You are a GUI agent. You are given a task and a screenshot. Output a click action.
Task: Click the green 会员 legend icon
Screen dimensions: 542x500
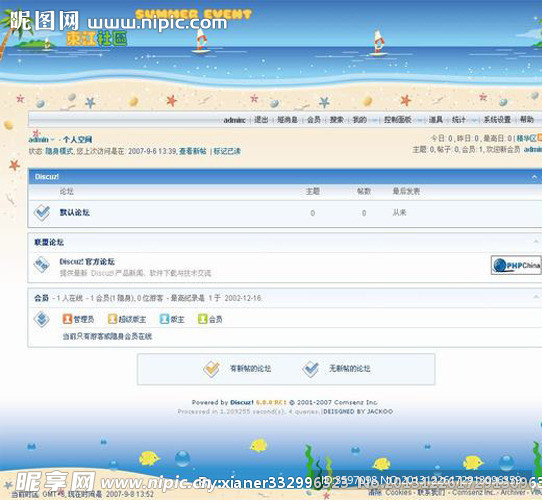(x=202, y=319)
